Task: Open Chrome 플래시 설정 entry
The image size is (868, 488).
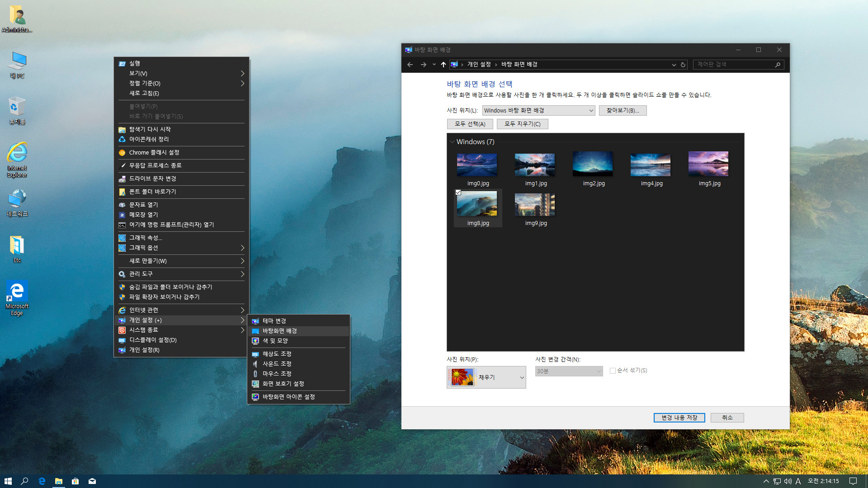Action: (x=181, y=152)
